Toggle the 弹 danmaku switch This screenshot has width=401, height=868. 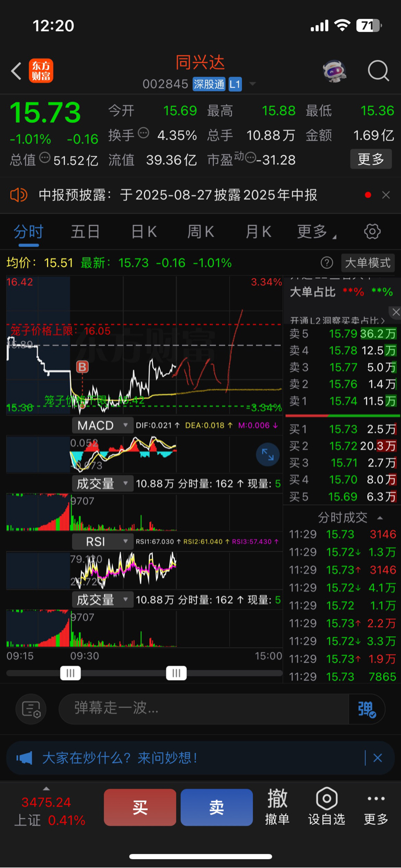(367, 709)
